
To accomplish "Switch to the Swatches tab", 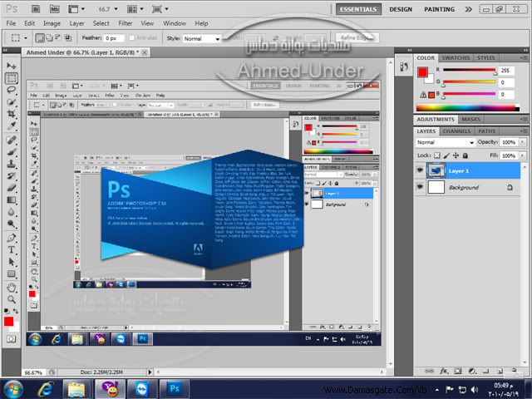I will pyautogui.click(x=456, y=58).
